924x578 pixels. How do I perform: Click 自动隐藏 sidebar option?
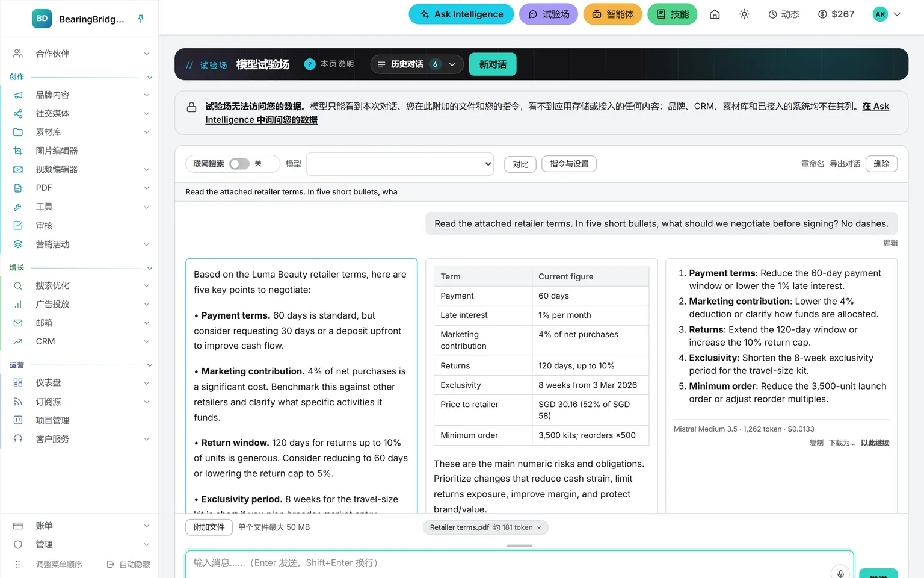tap(129, 564)
